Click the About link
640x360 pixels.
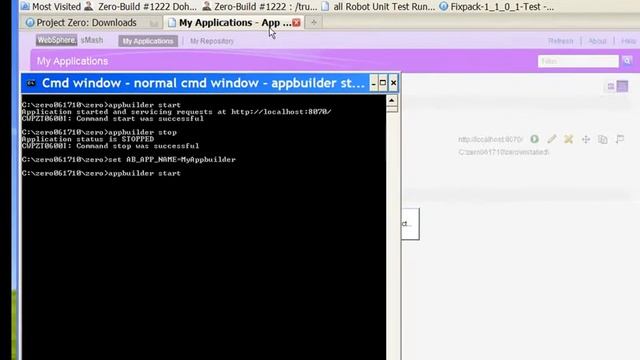[597, 41]
